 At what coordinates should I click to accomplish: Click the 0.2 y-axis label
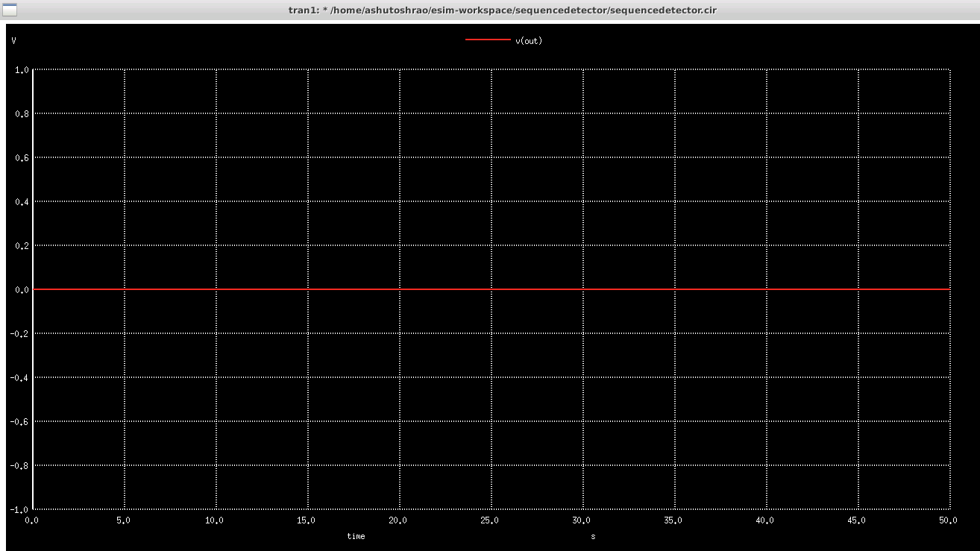pos(22,246)
